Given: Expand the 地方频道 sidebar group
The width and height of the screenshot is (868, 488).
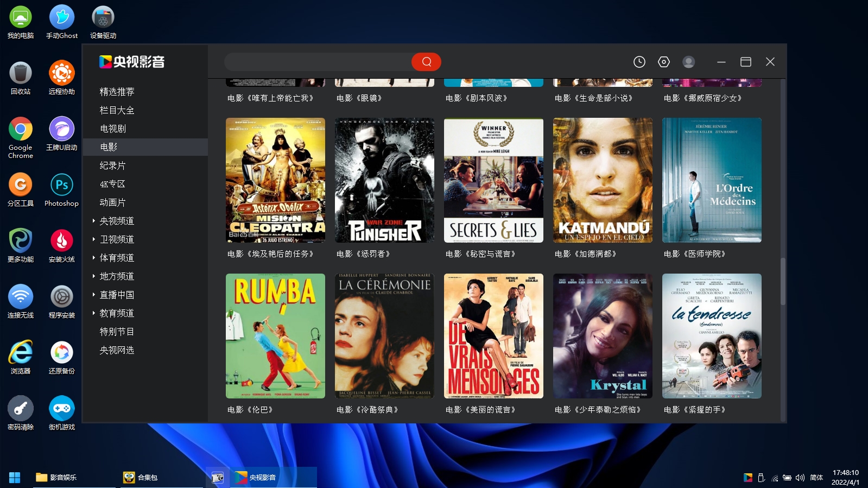Looking at the screenshot, I should tap(94, 276).
